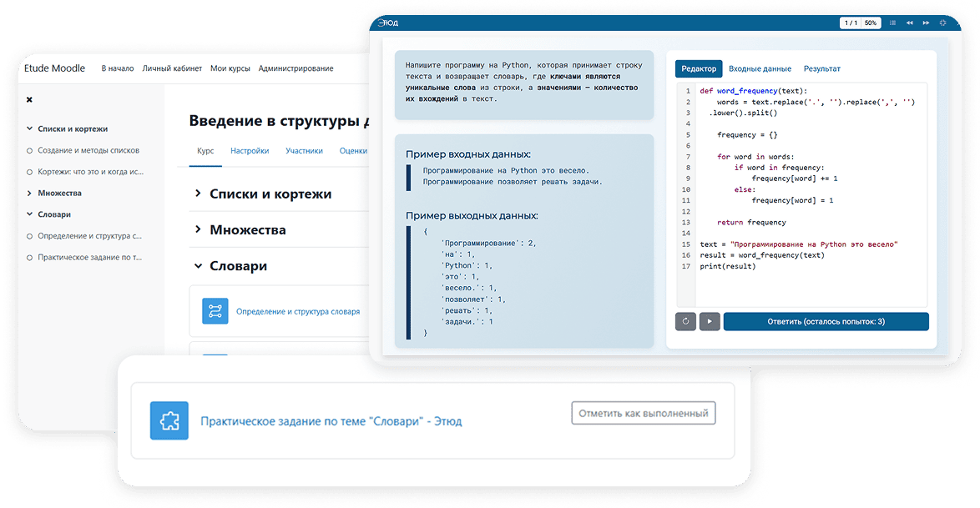Screen dimensions: 980x508
Task: Switch to the 'Входные данные' tab
Action: point(760,68)
